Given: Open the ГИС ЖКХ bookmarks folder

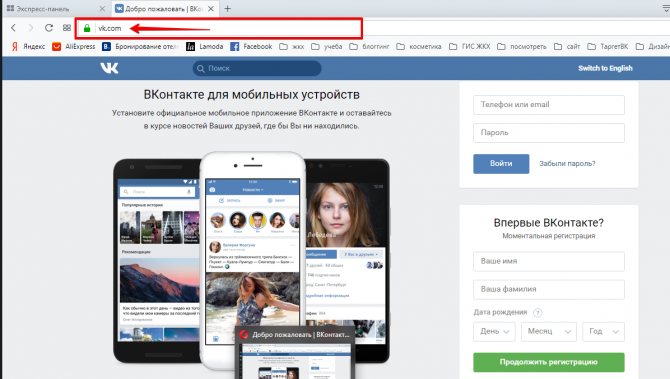Looking at the screenshot, I should click(x=470, y=47).
